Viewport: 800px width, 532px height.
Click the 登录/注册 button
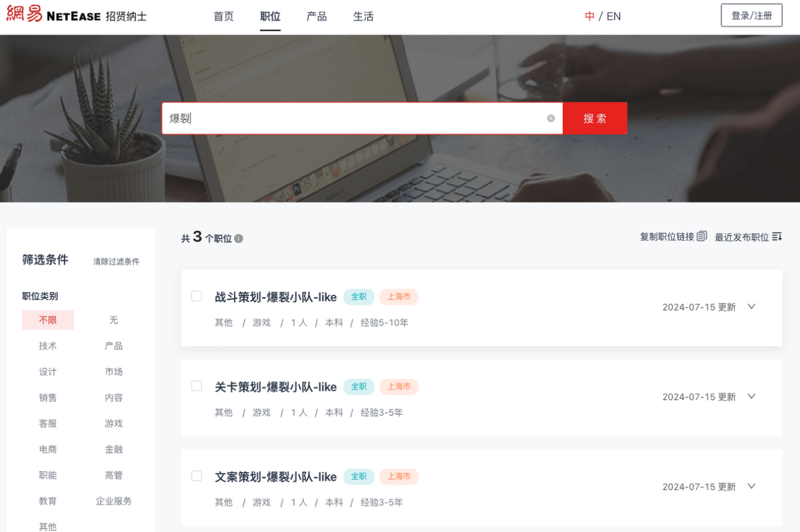click(x=751, y=15)
